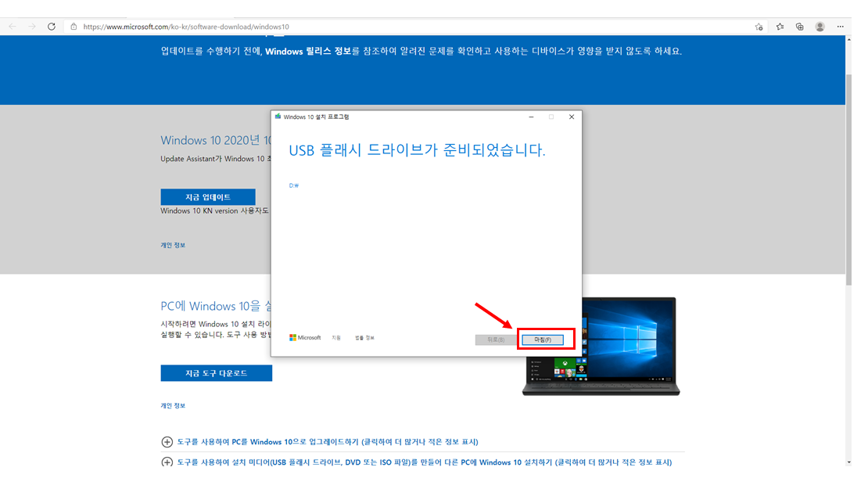Click the browser back arrow
The height and width of the screenshot is (478, 868).
pos(13,27)
